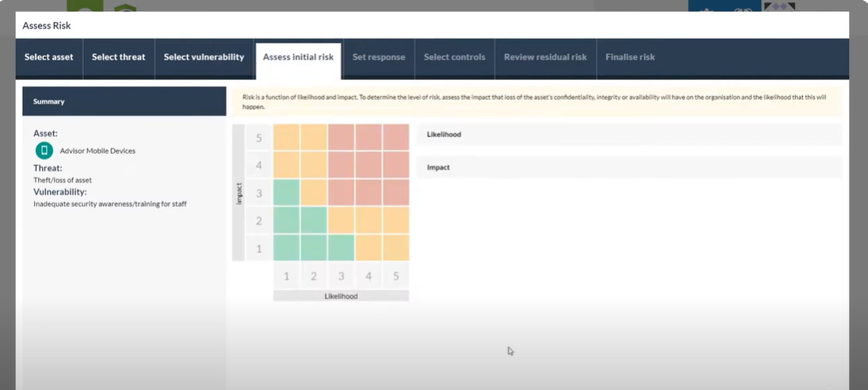Pick red cell impact 3, likelihood 4
This screenshot has height=390, width=868.
pos(369,193)
